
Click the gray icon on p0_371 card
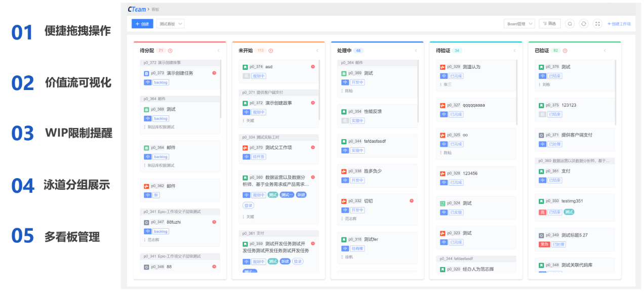541,135
